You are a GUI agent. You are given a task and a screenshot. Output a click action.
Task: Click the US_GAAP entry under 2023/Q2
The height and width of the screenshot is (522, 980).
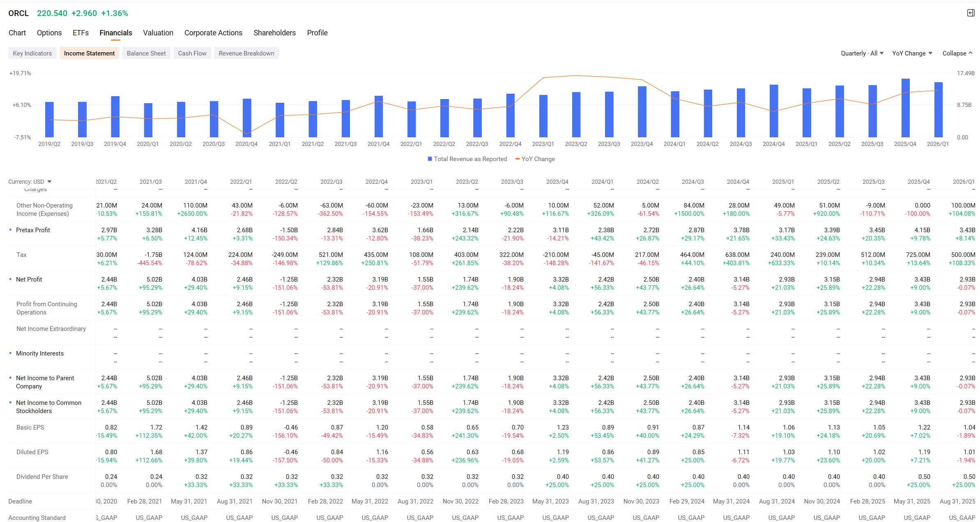pyautogui.click(x=465, y=518)
